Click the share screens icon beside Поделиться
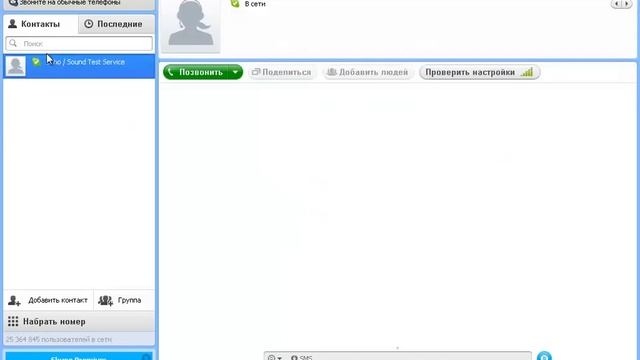 [256, 72]
